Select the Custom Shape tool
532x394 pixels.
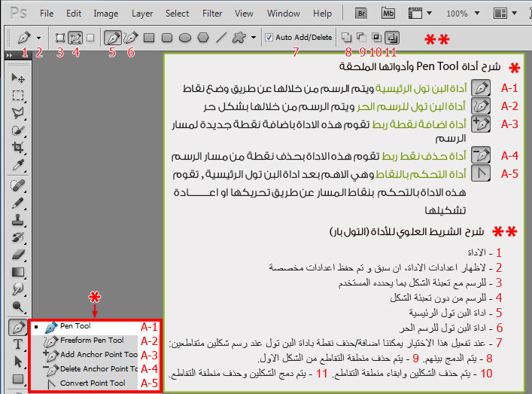tap(239, 38)
